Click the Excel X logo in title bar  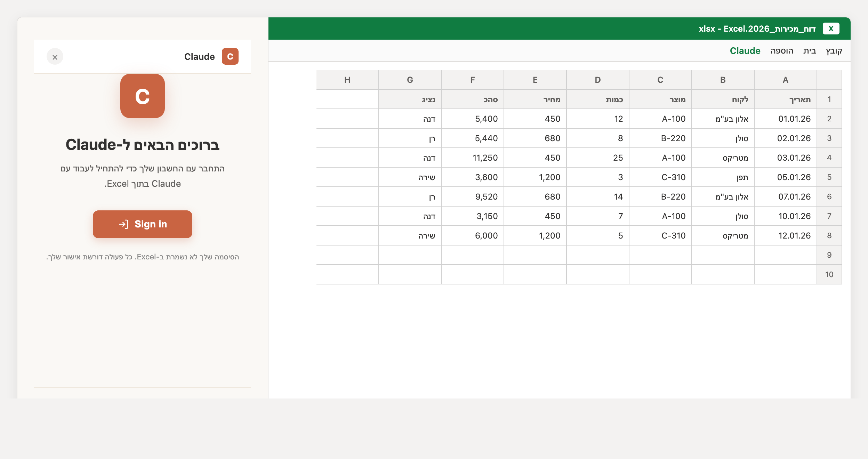[831, 29]
